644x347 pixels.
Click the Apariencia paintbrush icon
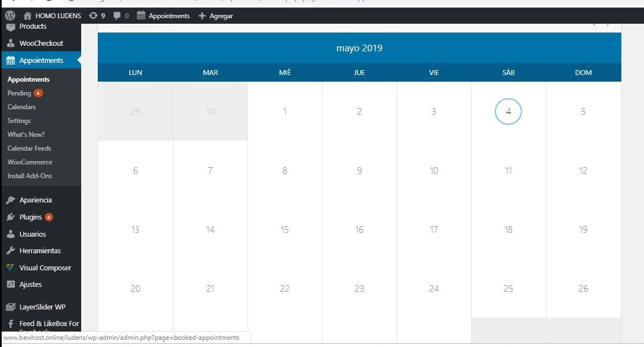[x=10, y=200]
